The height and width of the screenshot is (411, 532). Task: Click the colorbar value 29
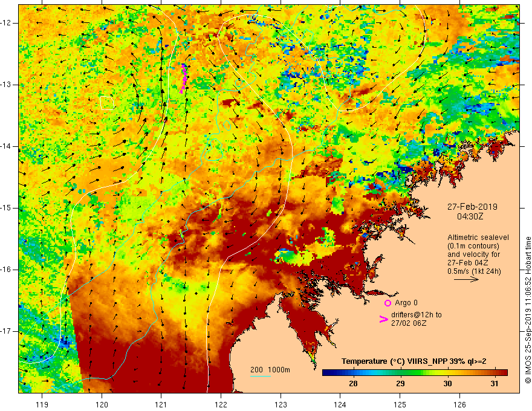(x=400, y=384)
